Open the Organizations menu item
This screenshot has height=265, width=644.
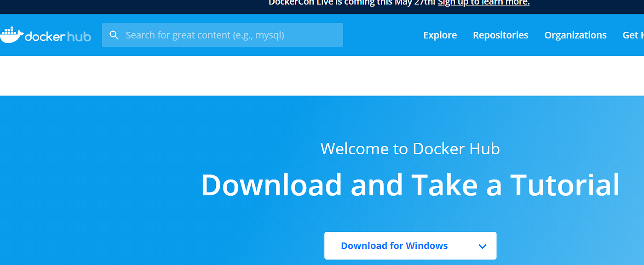(575, 35)
